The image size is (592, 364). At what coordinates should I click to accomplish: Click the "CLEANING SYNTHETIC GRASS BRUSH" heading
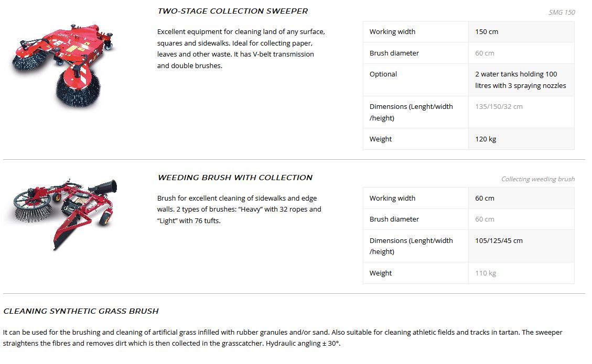[x=81, y=311]
